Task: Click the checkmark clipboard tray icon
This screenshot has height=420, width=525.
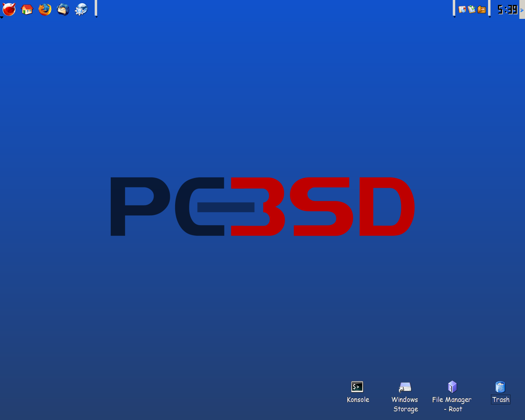Action: [472, 9]
